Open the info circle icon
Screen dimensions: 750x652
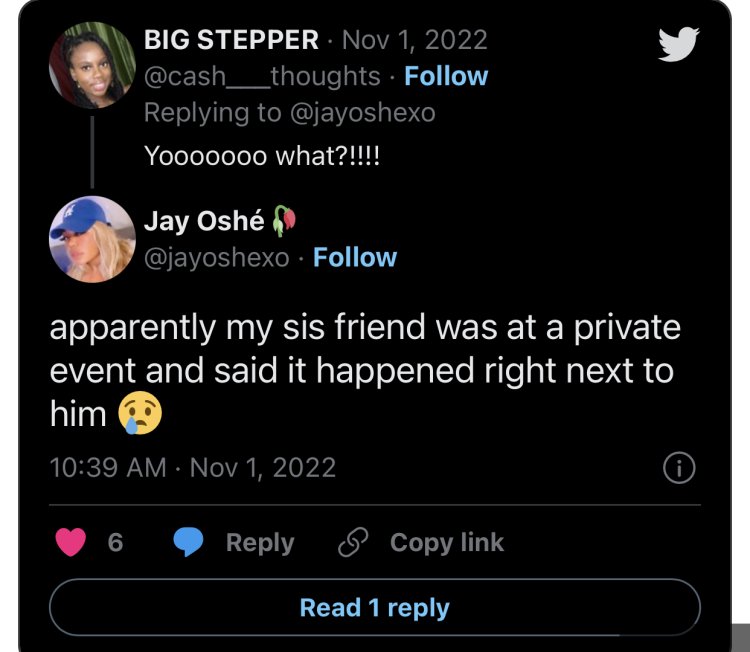pos(679,467)
